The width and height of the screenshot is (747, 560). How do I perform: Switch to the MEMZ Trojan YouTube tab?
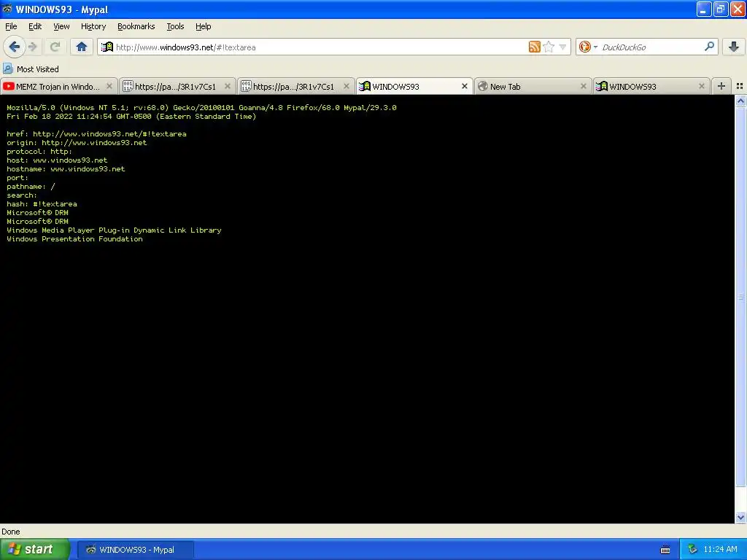(x=57, y=86)
